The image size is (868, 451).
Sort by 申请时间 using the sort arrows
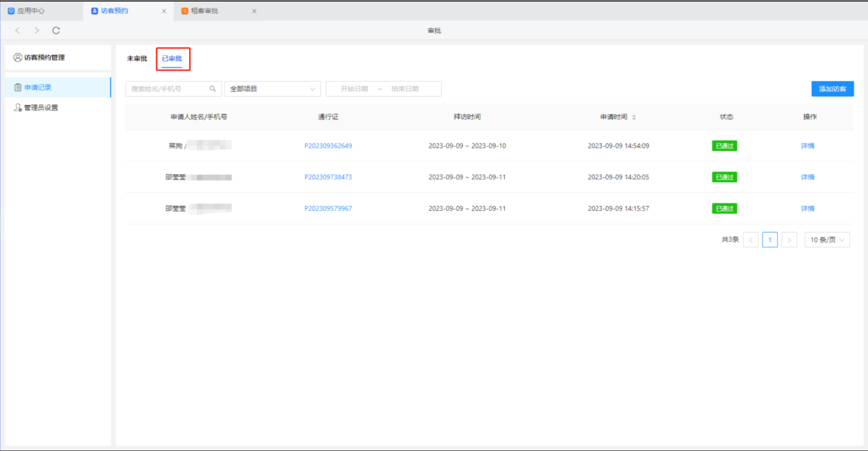click(x=634, y=117)
